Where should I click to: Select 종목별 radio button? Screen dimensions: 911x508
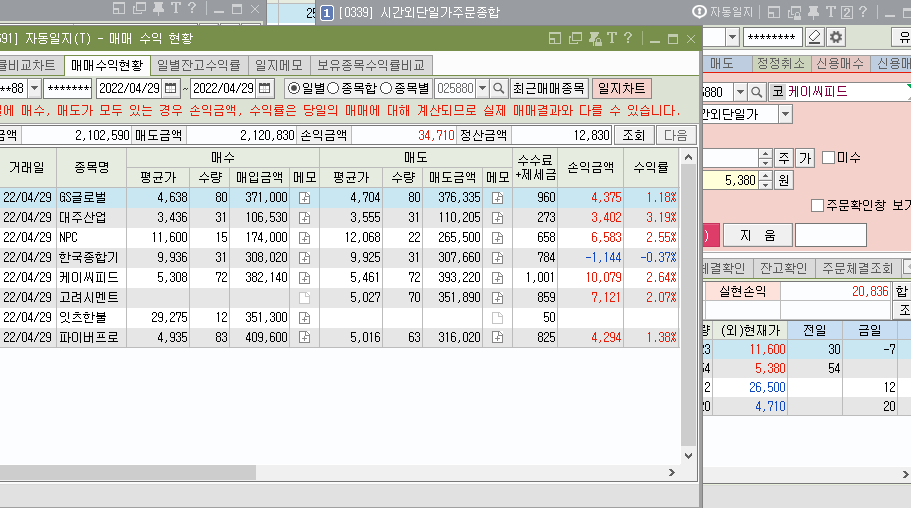[x=386, y=88]
